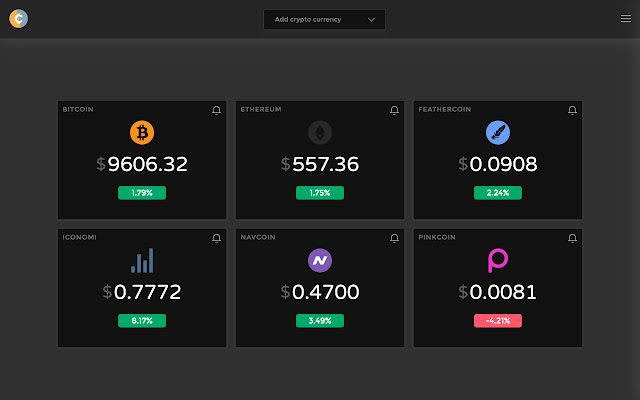Click the dark Ethereum logo

coord(320,132)
